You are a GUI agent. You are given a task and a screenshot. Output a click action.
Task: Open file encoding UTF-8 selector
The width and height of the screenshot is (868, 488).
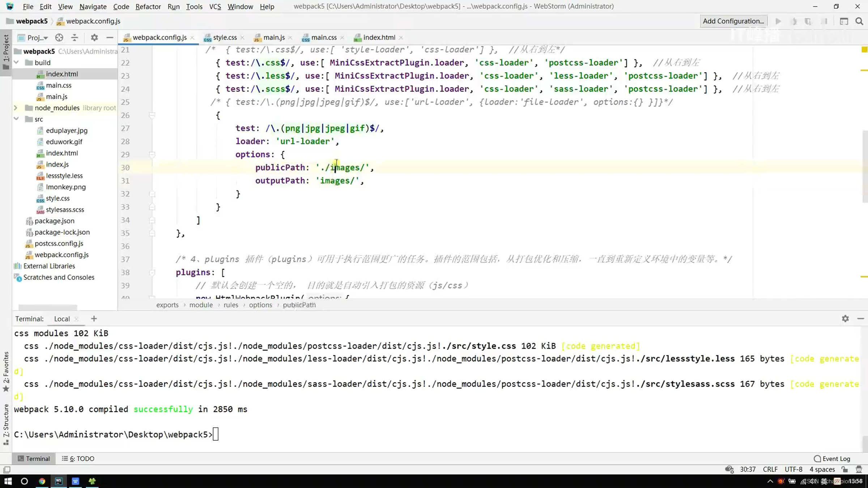793,469
